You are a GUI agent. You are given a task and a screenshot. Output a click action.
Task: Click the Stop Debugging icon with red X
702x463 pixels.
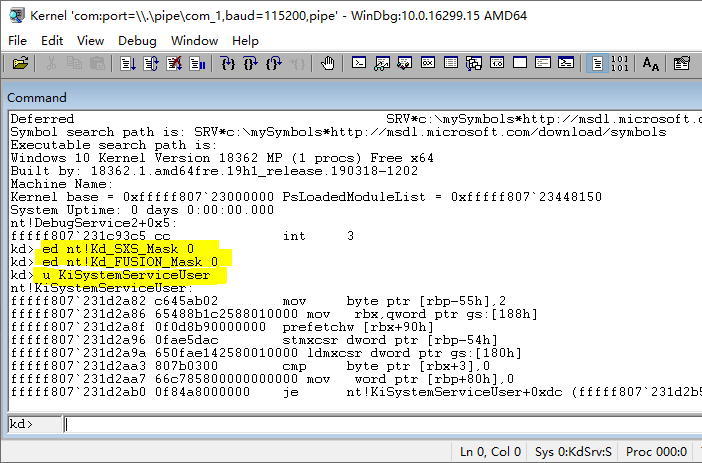click(174, 64)
